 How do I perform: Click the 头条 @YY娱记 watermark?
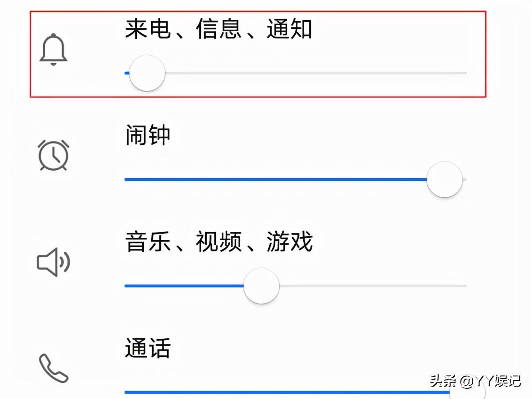(475, 381)
